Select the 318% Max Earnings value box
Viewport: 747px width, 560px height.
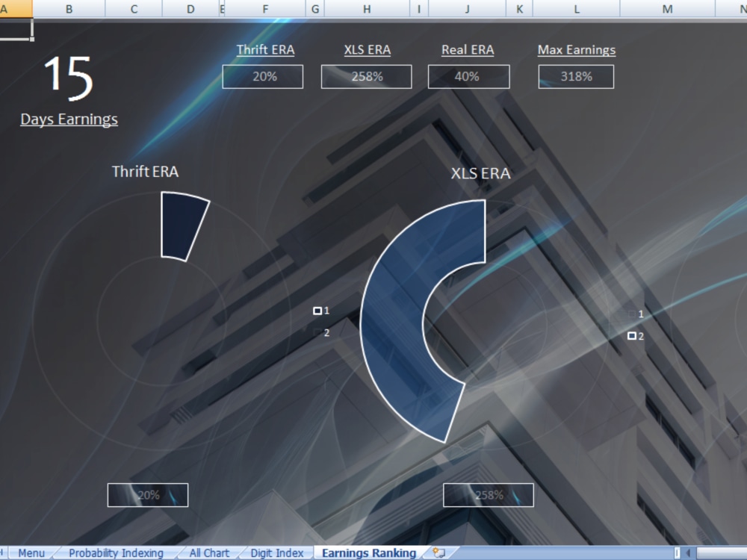575,75
